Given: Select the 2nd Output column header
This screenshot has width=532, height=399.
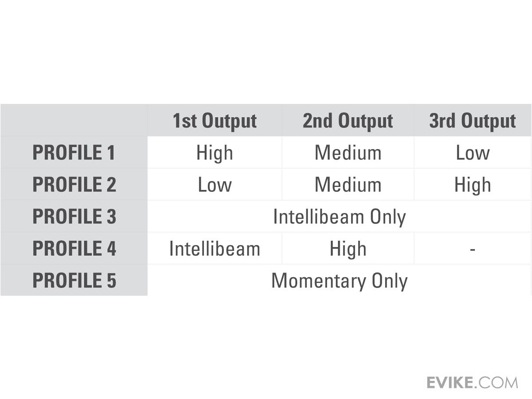Looking at the screenshot, I should 348,121.
